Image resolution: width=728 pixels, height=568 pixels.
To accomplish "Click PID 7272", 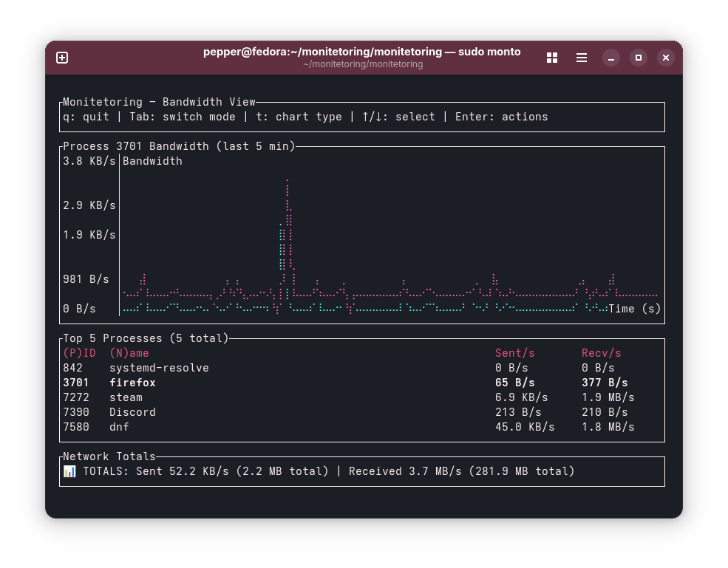I will (x=76, y=397).
